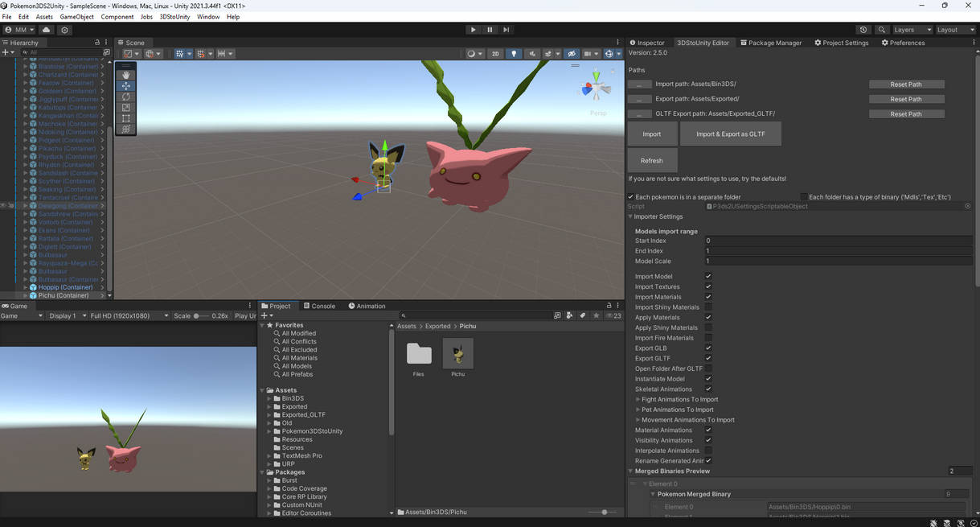The image size is (980, 527).
Task: Open Full HD resolution dropdown in Game
Action: point(129,315)
